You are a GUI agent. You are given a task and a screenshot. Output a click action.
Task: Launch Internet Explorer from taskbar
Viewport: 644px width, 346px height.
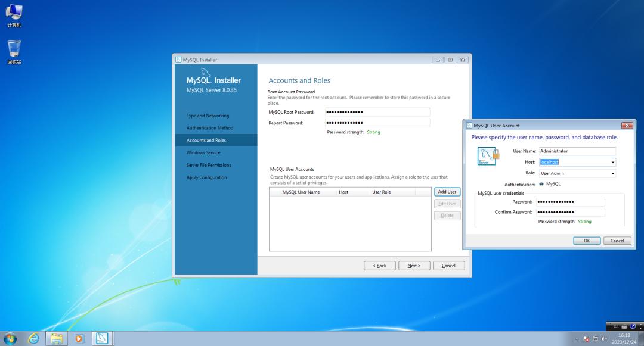pyautogui.click(x=33, y=339)
